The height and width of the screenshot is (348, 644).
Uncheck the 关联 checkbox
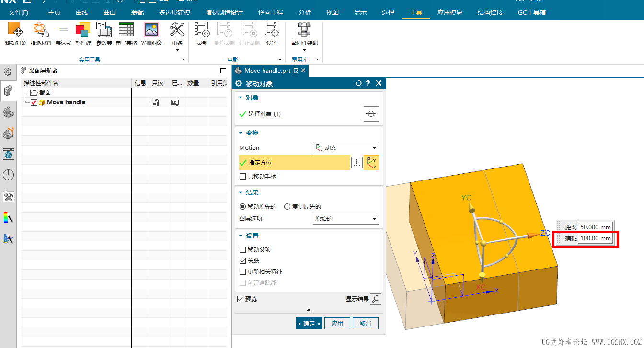[x=243, y=261]
